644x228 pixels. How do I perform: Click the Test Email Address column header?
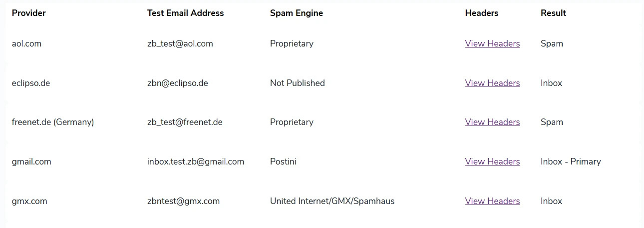point(185,13)
